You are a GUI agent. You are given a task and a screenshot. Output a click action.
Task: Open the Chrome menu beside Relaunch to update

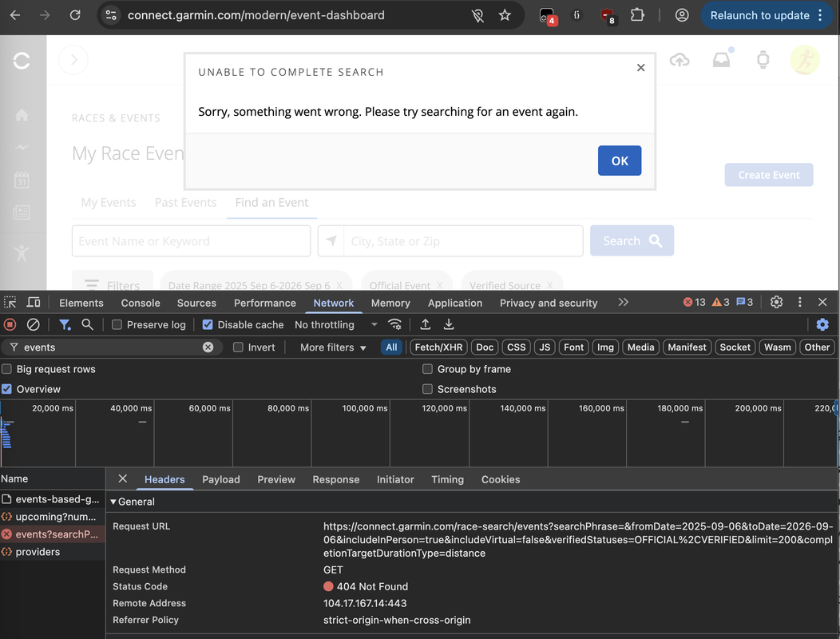point(820,15)
